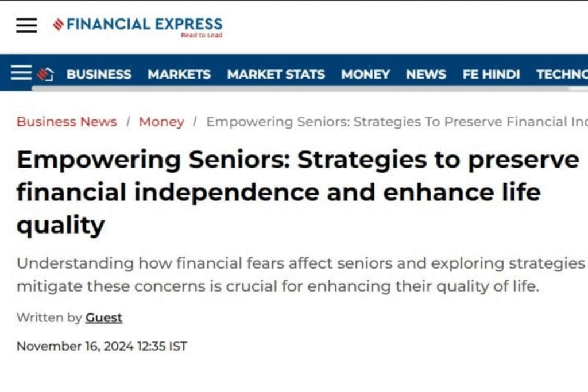Screen dimensions: 588x392
Task: Go to home via nav home icon
Action: coord(45,74)
